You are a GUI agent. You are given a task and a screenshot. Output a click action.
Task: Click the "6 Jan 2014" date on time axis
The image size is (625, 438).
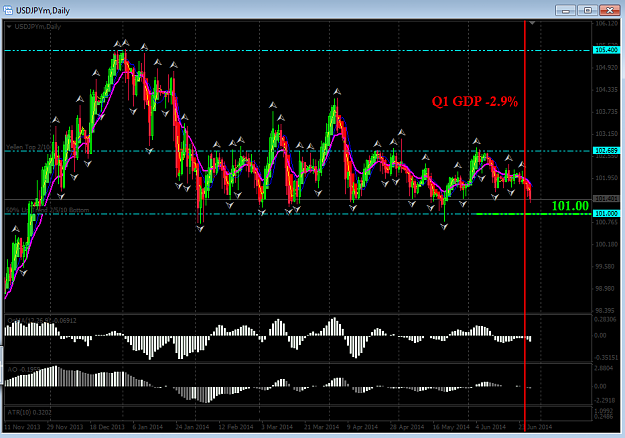[x=147, y=427]
